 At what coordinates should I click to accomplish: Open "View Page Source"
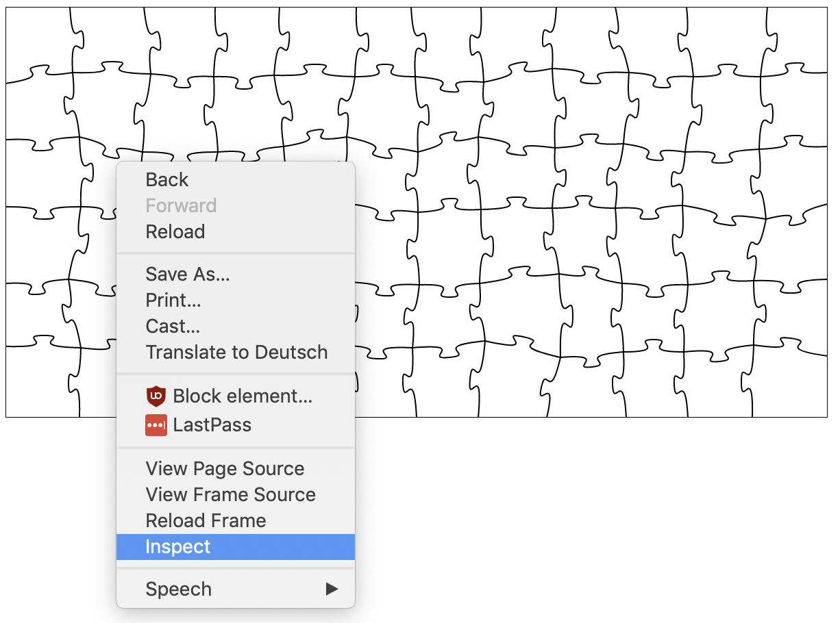click(225, 468)
